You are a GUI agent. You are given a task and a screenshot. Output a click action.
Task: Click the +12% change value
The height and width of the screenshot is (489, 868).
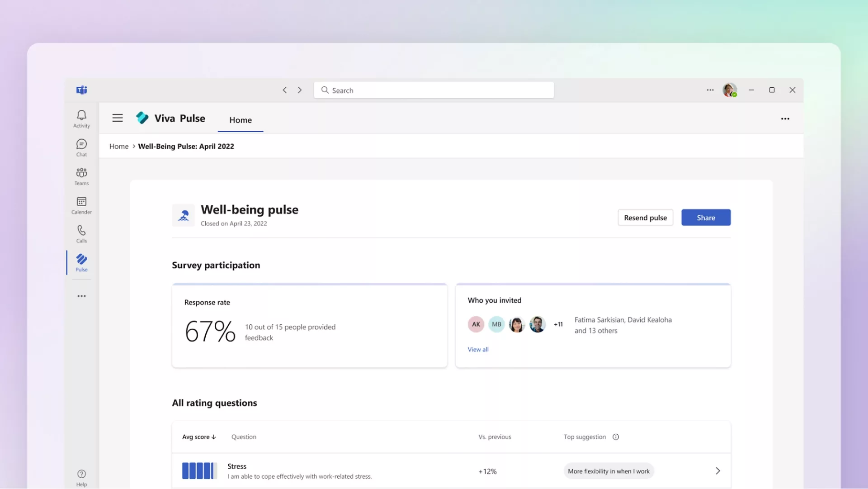pos(487,471)
